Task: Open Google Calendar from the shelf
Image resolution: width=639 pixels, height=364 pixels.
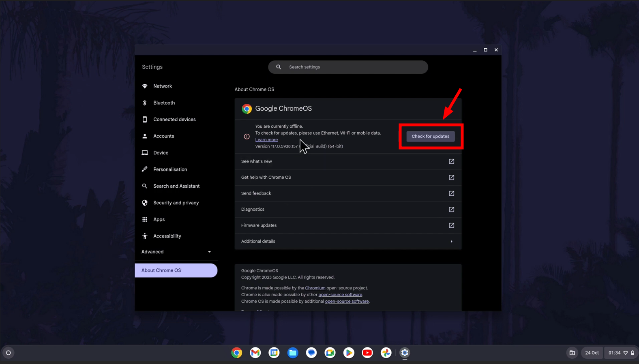Action: (x=274, y=353)
